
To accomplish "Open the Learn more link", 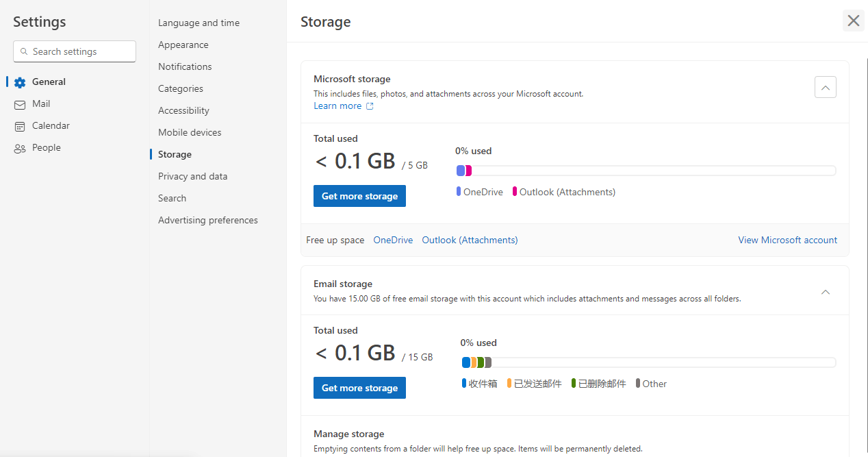I will (337, 106).
